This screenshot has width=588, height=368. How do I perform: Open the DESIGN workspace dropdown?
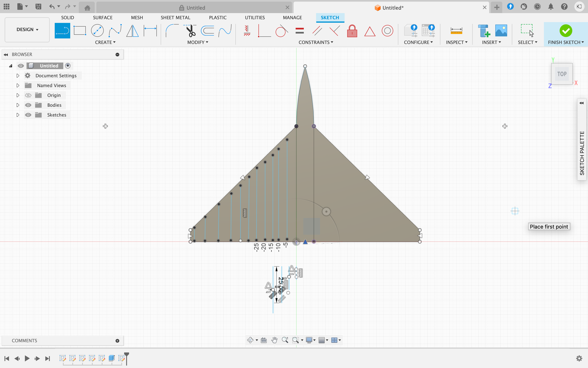[27, 29]
